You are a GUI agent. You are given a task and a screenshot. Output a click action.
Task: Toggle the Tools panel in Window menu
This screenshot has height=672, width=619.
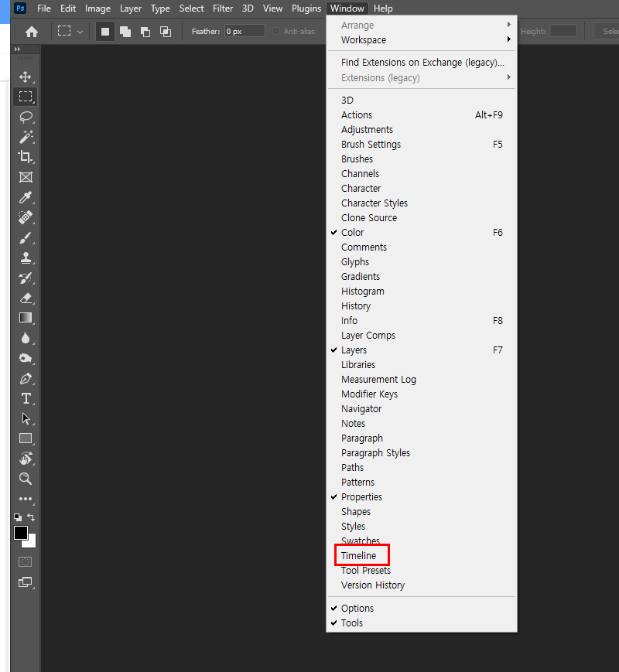[421, 623]
